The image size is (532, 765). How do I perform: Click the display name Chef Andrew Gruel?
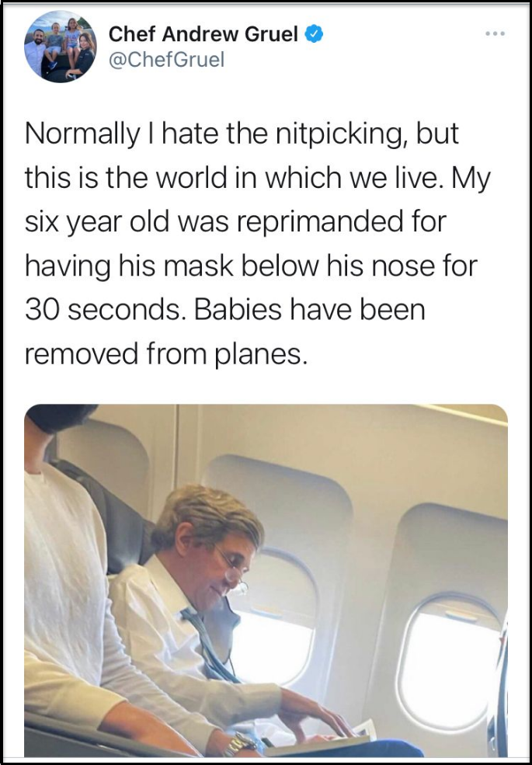click(x=203, y=35)
